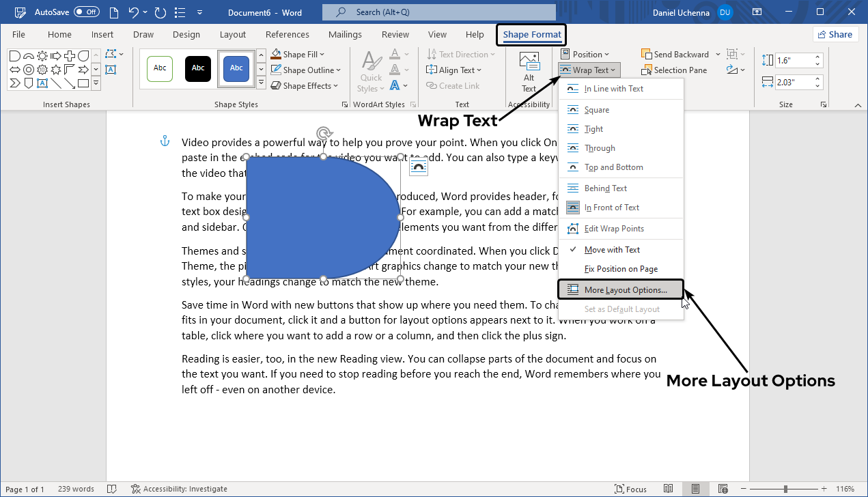Switch to the Review tab
The image size is (868, 497).
(395, 34)
